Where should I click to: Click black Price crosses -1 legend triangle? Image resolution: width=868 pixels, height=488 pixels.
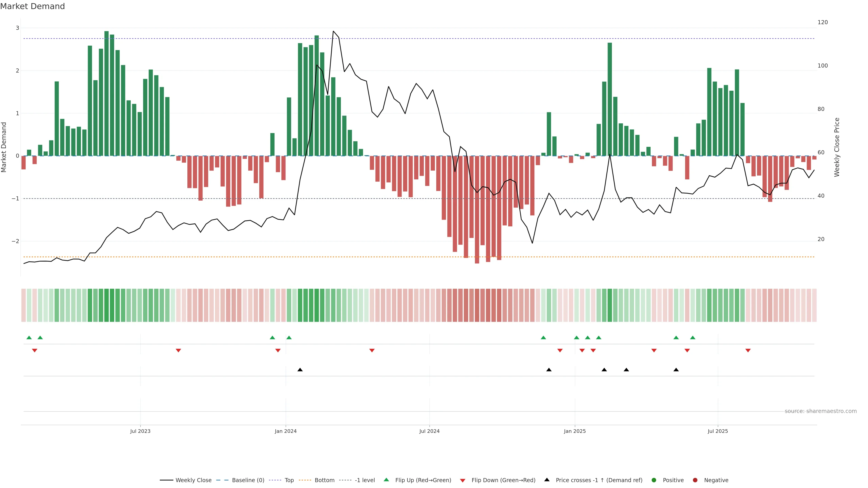tap(547, 480)
